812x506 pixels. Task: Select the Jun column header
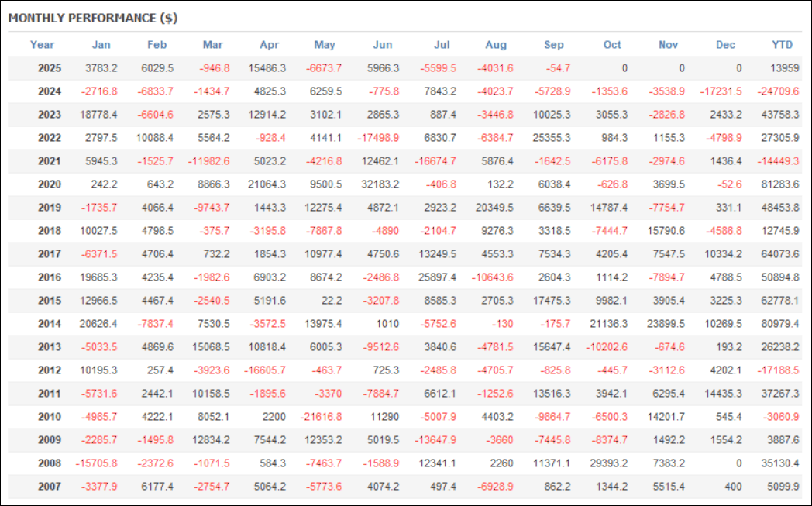pyautogui.click(x=383, y=45)
